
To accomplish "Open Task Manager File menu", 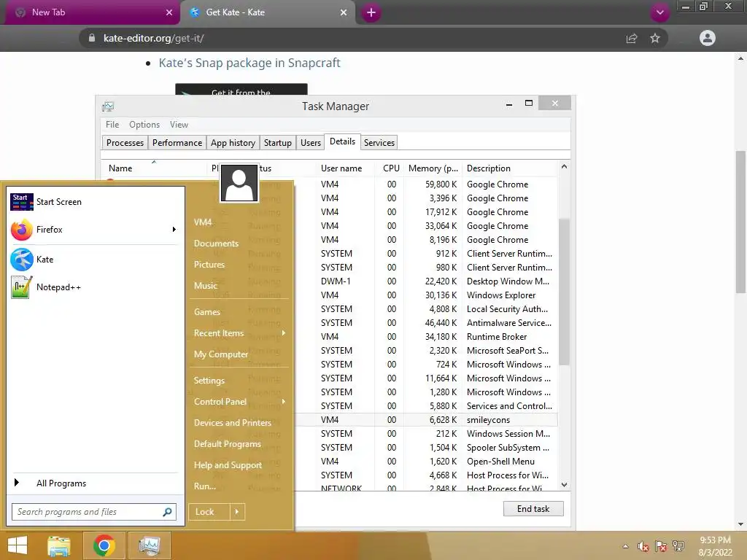I will point(112,124).
